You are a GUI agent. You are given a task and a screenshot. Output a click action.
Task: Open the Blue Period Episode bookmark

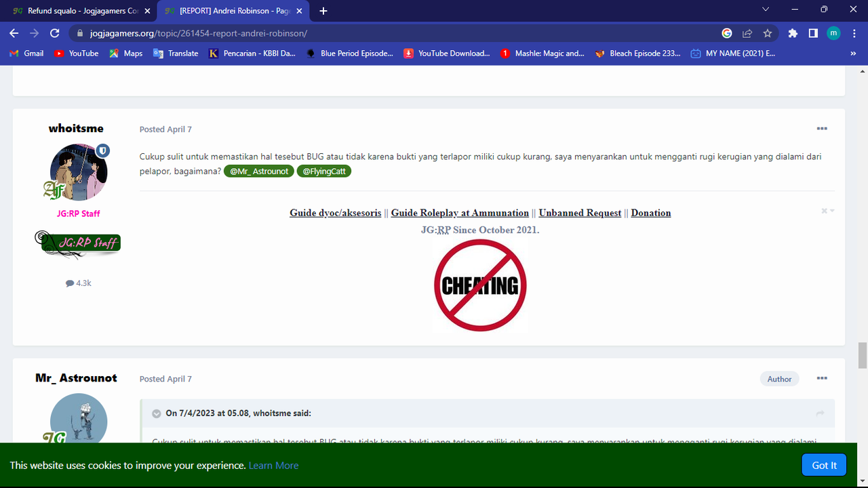click(x=350, y=54)
